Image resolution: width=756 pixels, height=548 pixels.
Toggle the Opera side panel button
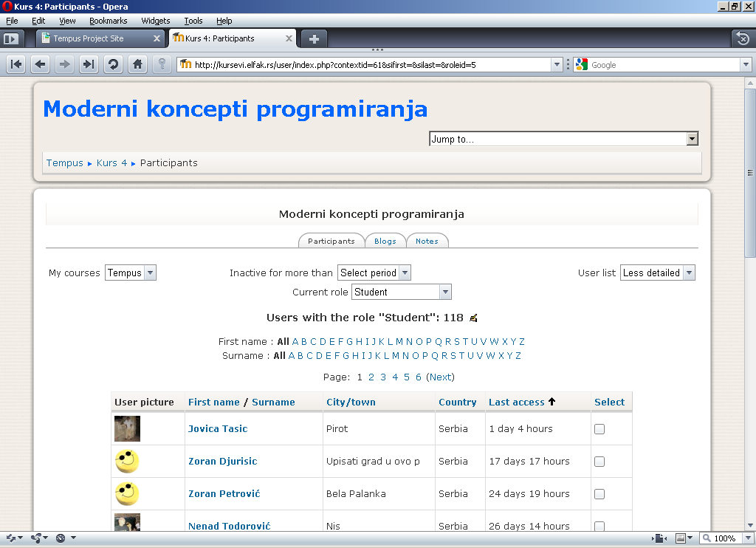11,38
